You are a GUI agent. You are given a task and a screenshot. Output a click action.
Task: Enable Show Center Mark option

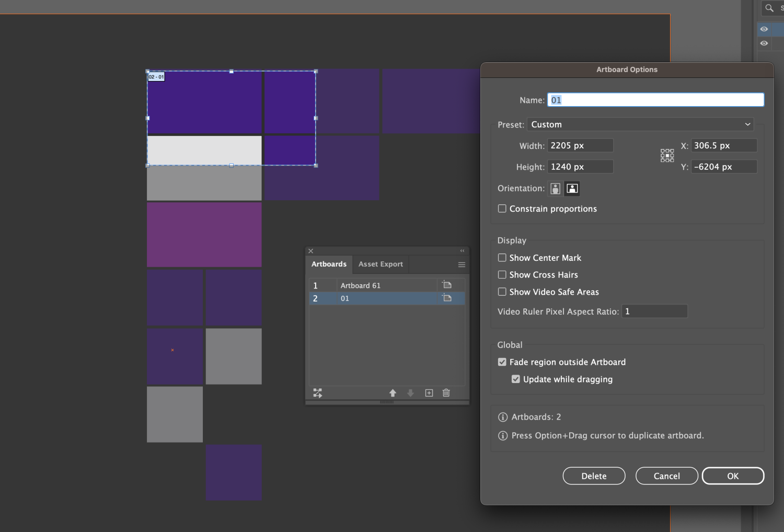tap(502, 258)
